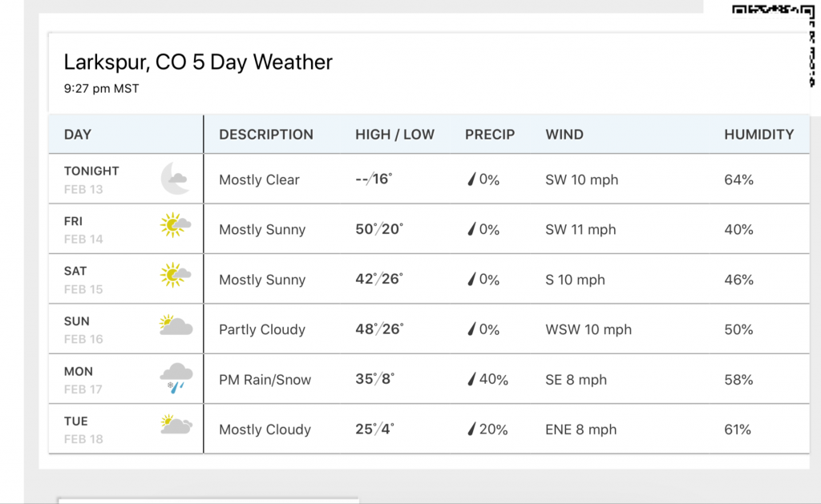Click the HIGH / LOW column header
Image resolution: width=821 pixels, height=504 pixels.
coord(394,135)
